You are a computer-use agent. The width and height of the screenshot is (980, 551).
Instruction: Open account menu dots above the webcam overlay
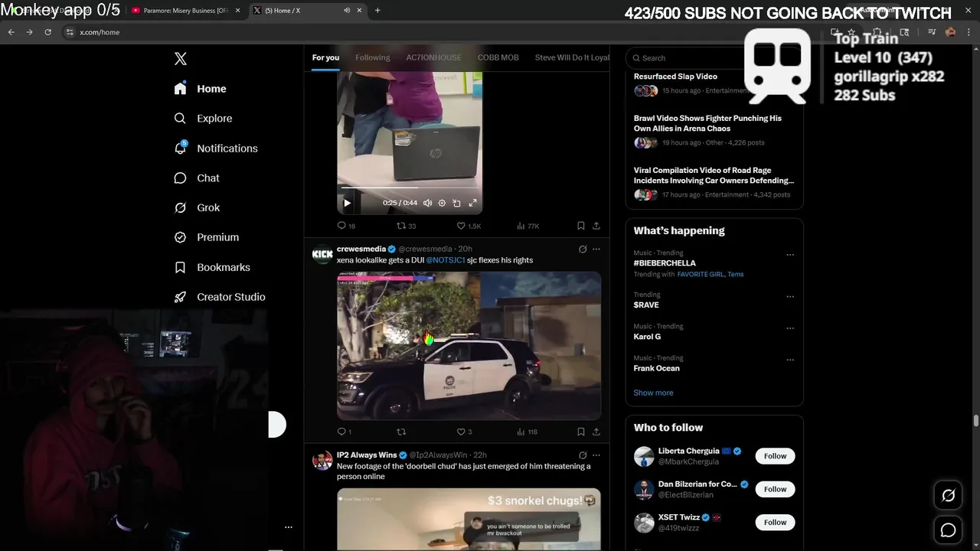tap(289, 527)
